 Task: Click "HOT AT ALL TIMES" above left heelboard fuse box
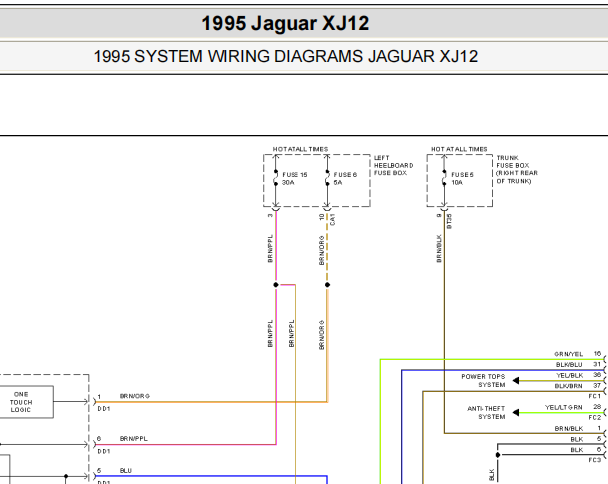(300, 149)
